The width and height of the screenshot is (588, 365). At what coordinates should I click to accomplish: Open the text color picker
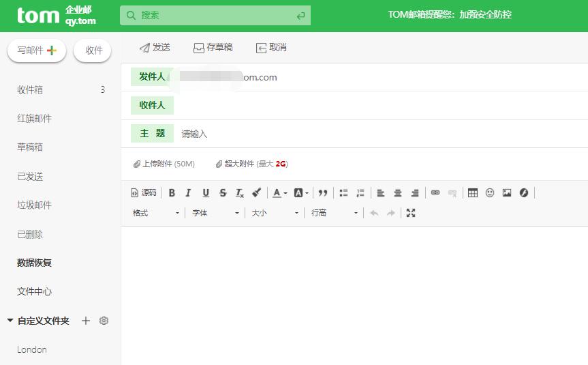point(279,192)
